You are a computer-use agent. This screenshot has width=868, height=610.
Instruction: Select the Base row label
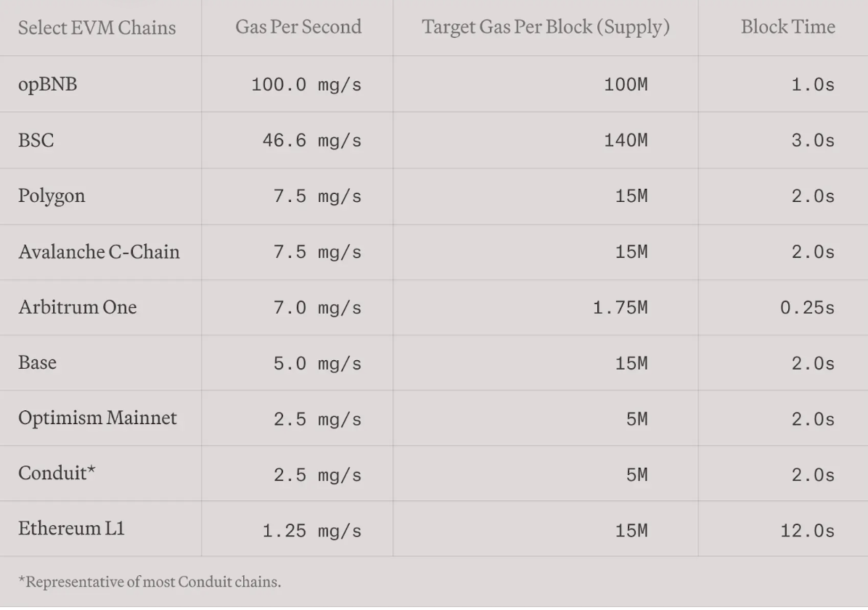(37, 362)
